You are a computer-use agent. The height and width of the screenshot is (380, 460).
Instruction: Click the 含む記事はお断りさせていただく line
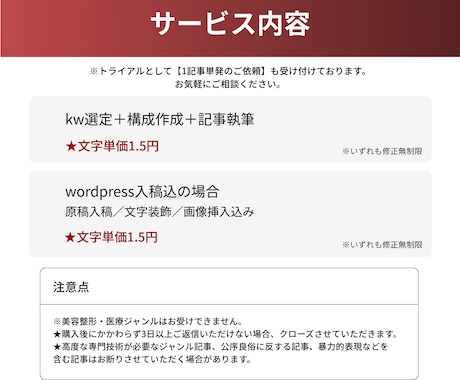click(x=152, y=359)
